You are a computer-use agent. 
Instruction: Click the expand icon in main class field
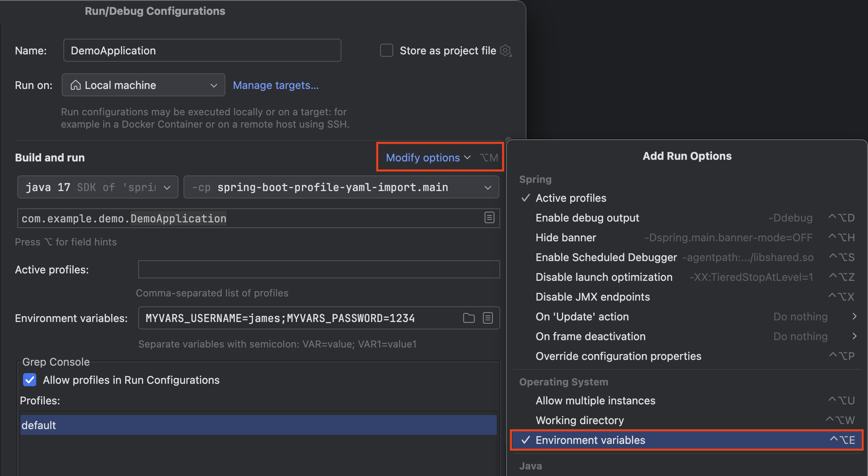[x=489, y=218]
